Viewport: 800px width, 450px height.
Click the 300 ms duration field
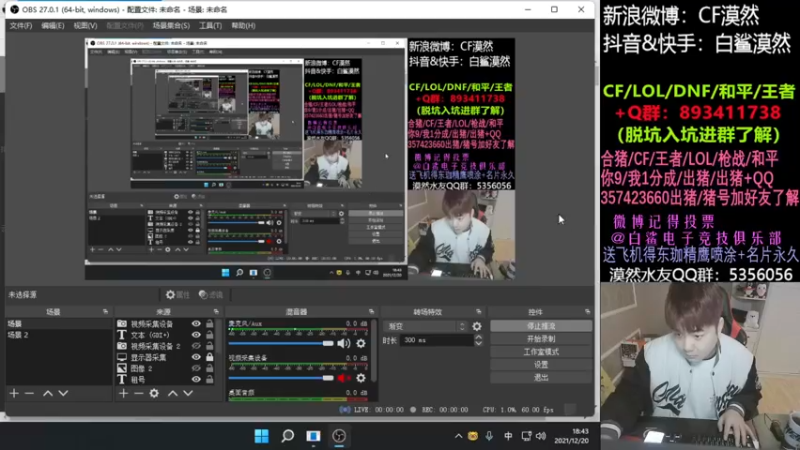437,340
